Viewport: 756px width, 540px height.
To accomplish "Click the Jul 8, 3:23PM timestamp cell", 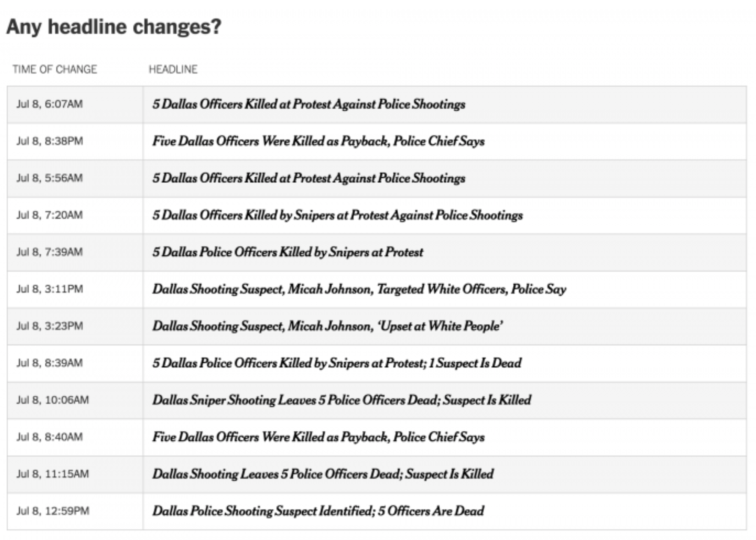I will pos(75,326).
